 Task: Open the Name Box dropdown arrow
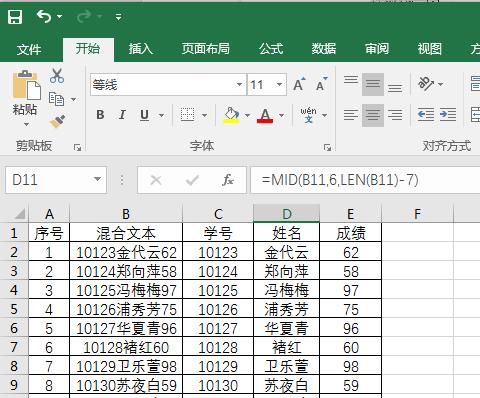pos(97,179)
